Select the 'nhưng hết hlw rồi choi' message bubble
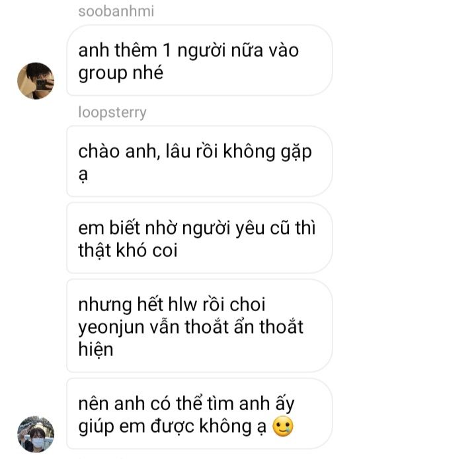This screenshot has height=459, width=476. point(199,326)
